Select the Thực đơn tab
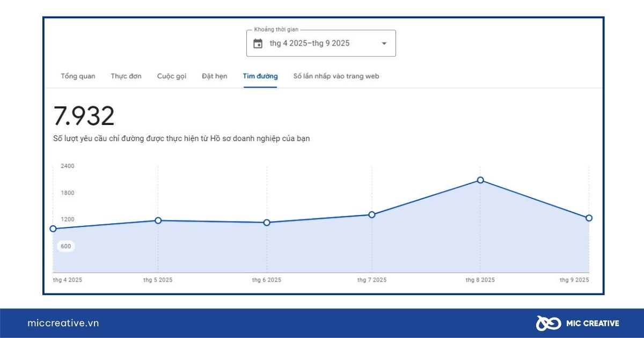 click(126, 76)
